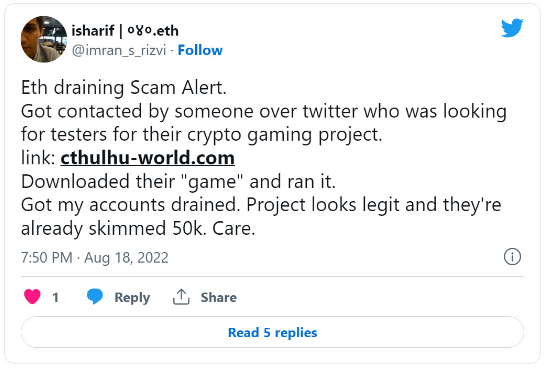The height and width of the screenshot is (370, 545).
Task: Click the 'already skimmed 50k. Care.' text
Action: point(138,229)
